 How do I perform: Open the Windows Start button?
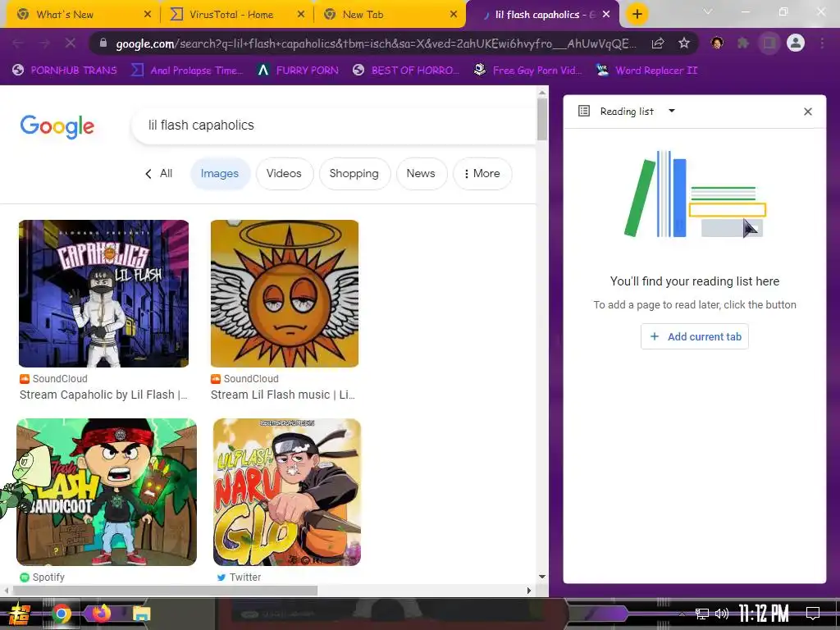(20, 614)
